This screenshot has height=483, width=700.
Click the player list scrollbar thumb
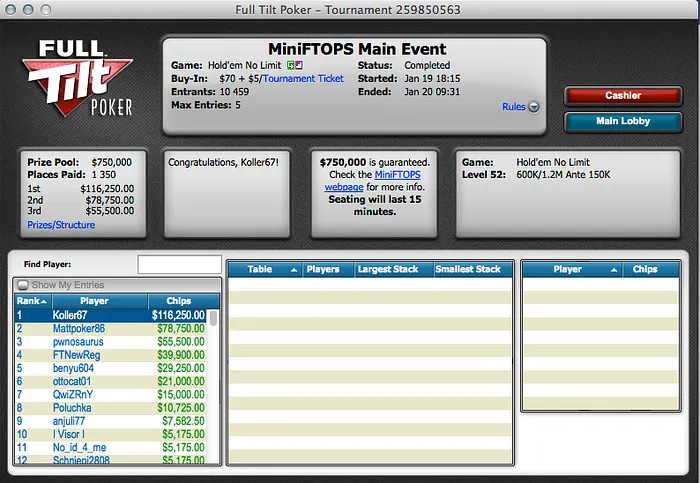pyautogui.click(x=214, y=320)
